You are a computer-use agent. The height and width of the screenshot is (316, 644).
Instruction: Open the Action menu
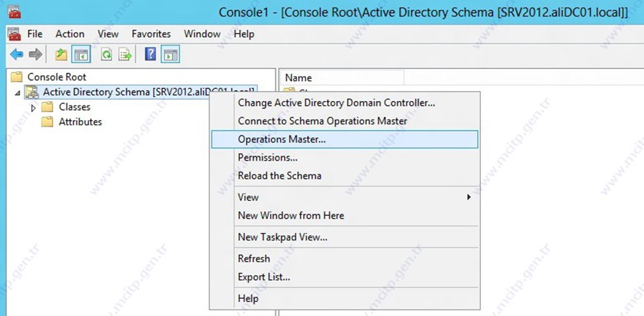(x=70, y=34)
